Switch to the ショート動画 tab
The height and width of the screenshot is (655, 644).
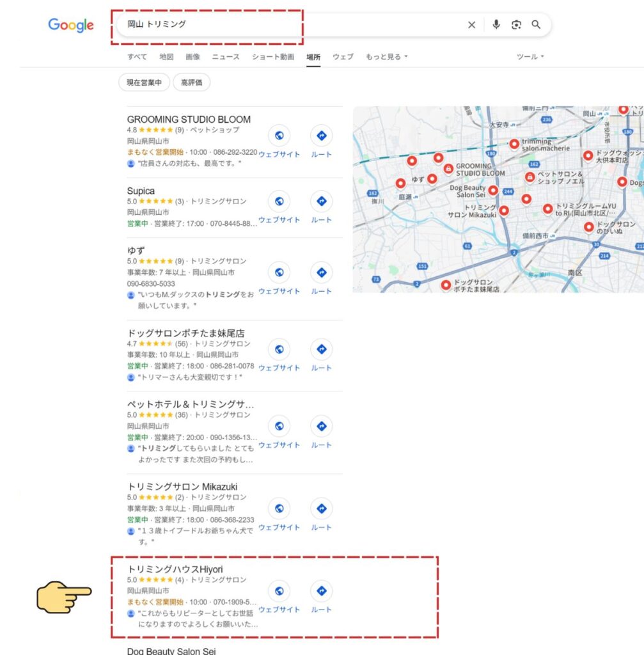coord(272,57)
